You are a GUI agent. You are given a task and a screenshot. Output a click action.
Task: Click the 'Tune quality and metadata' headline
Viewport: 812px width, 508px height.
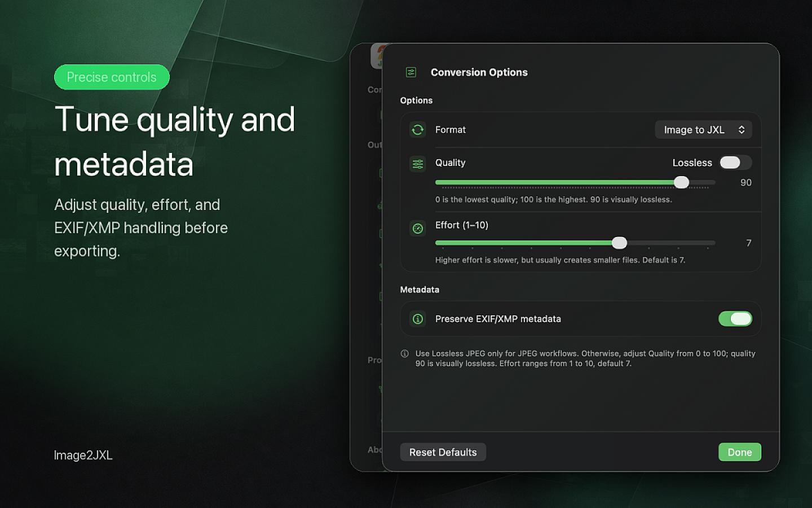tap(175, 141)
